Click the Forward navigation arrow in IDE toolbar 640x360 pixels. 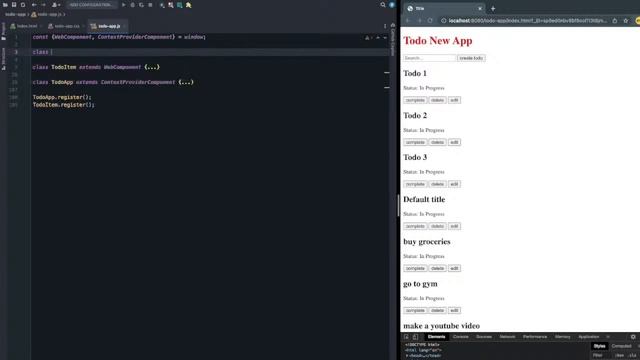click(x=43, y=5)
